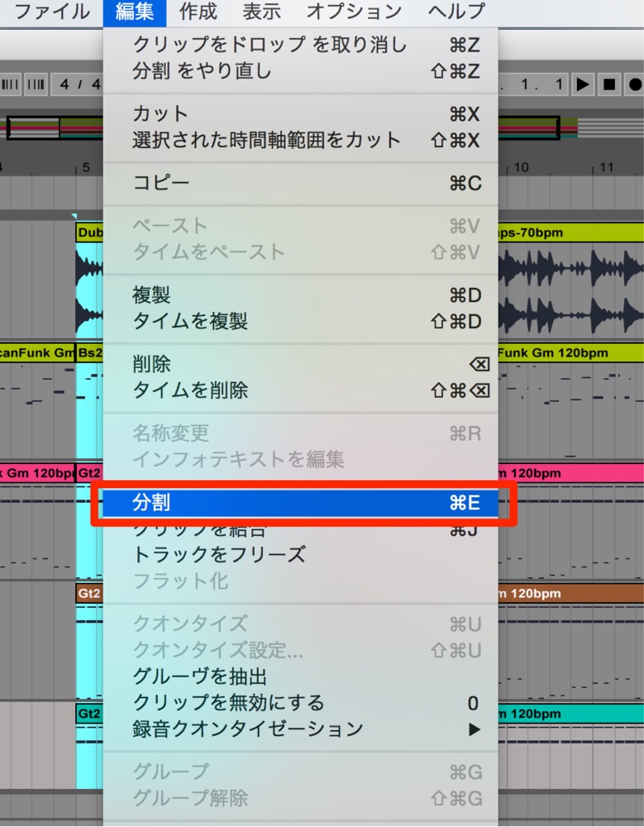
Task: Click 分割 to split the clip
Action: tap(301, 503)
